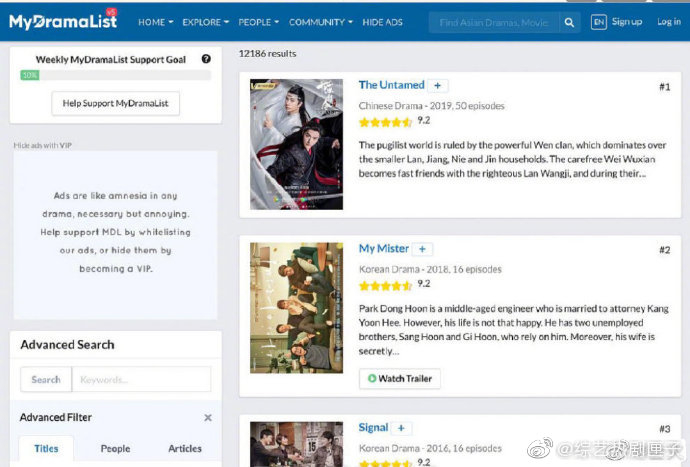
Task: Open the PEOPLE dropdown menu
Action: [258, 22]
